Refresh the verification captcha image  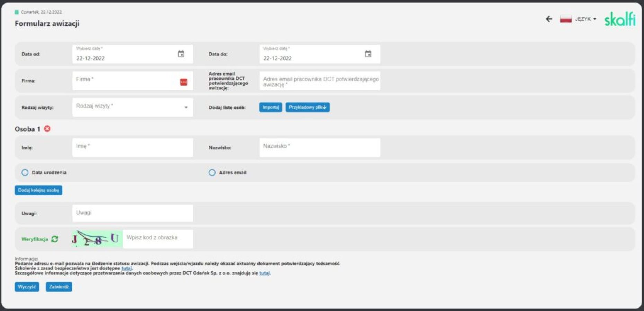55,239
